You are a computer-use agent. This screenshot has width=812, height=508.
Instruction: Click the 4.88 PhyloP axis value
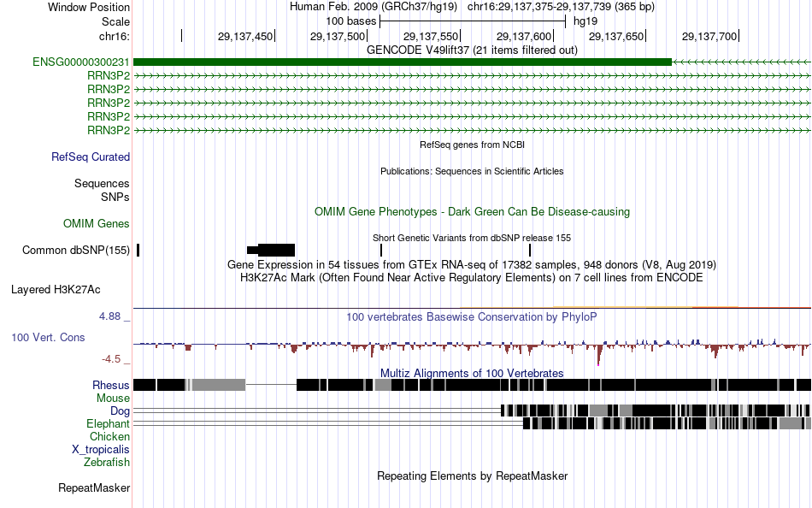[x=109, y=316]
